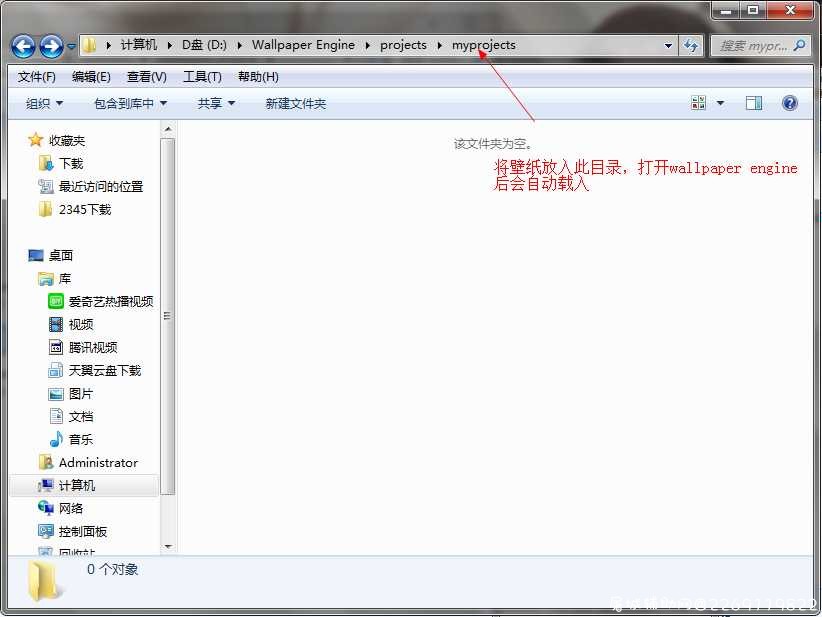Click 新建文件夹 button
The image size is (822, 617).
(x=296, y=104)
